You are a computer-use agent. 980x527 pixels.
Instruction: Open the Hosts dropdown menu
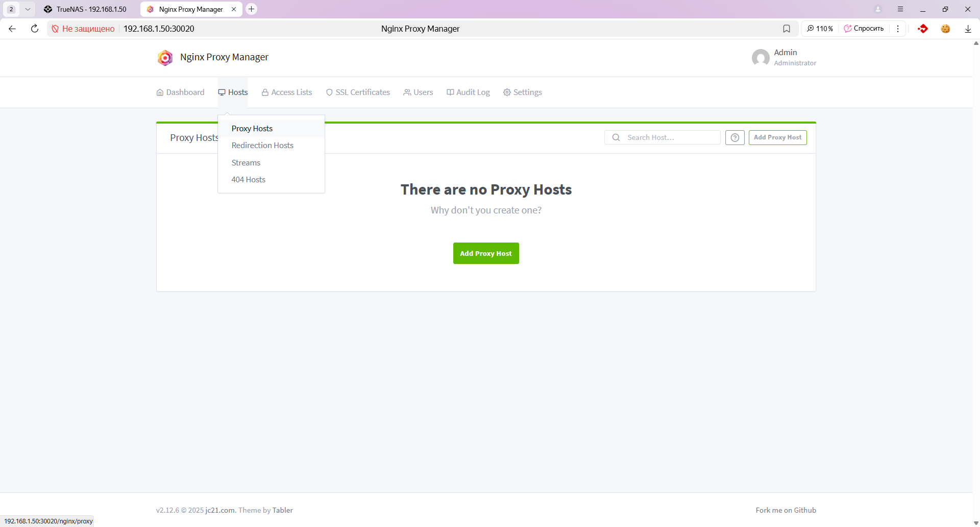tap(233, 92)
